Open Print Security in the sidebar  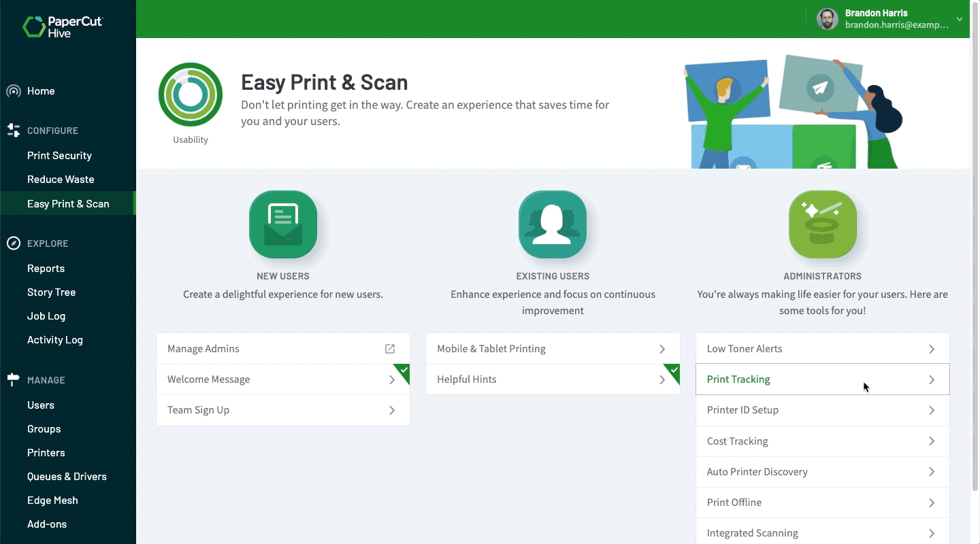[x=59, y=156]
